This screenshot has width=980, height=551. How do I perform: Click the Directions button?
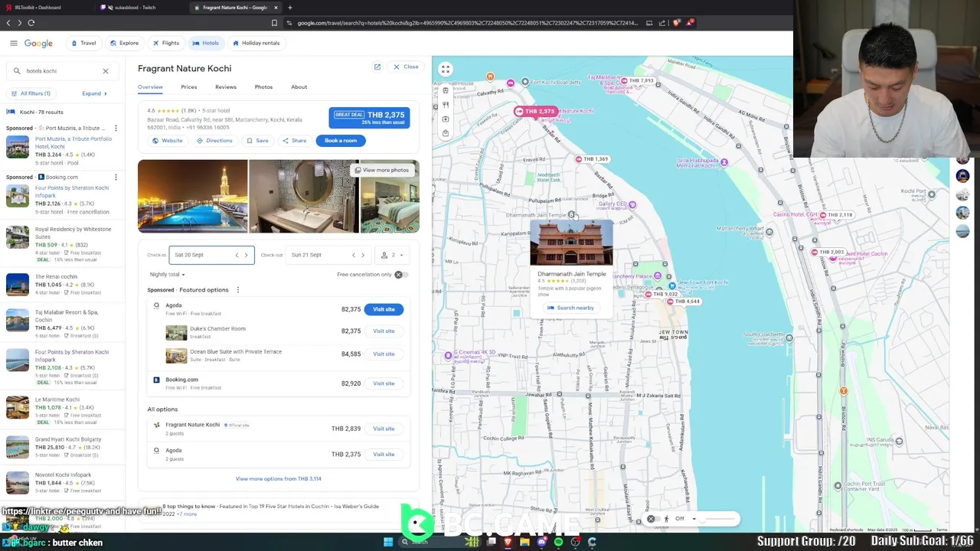click(214, 141)
